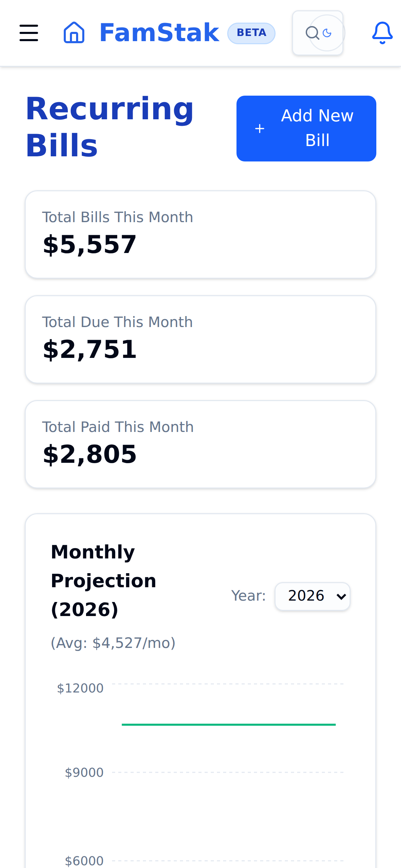Click the Recurring Bills page heading
Image resolution: width=401 pixels, height=868 pixels.
click(110, 127)
